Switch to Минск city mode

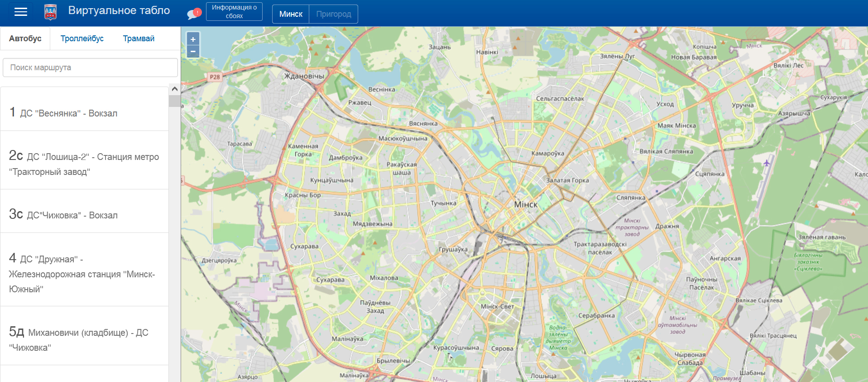coord(291,14)
